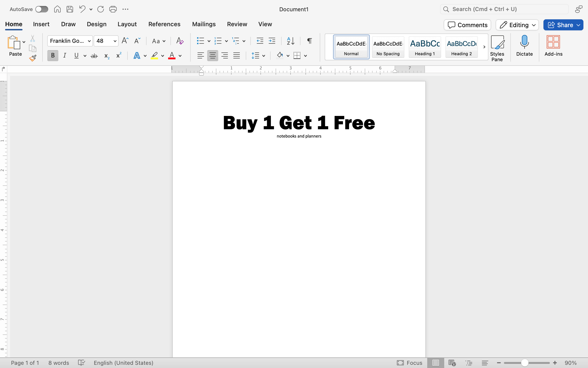Show paragraph marks with the pilcrow icon
The height and width of the screenshot is (368, 588).
309,41
